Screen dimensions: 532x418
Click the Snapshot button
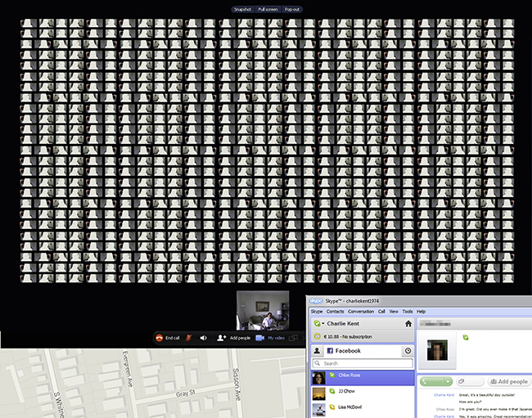(x=242, y=9)
